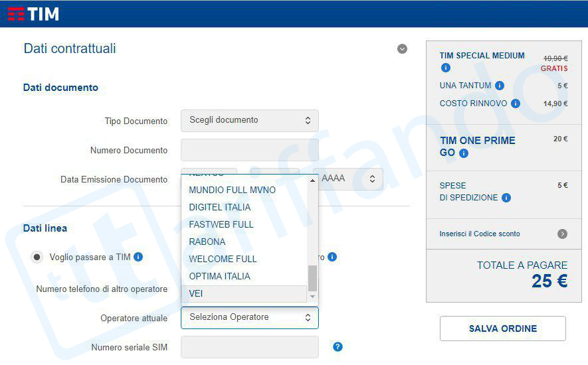
Task: Click Inserisci il Codice sconto link
Action: coord(480,234)
